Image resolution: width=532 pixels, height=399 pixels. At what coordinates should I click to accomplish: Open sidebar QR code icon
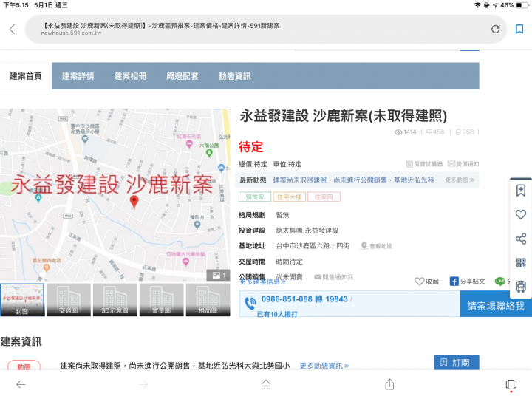521,263
